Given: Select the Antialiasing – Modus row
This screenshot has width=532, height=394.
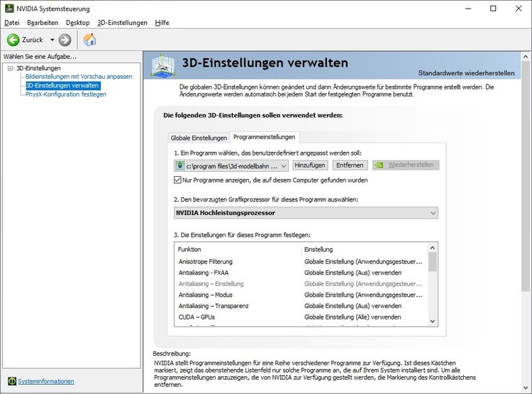Looking at the screenshot, I should [x=301, y=295].
